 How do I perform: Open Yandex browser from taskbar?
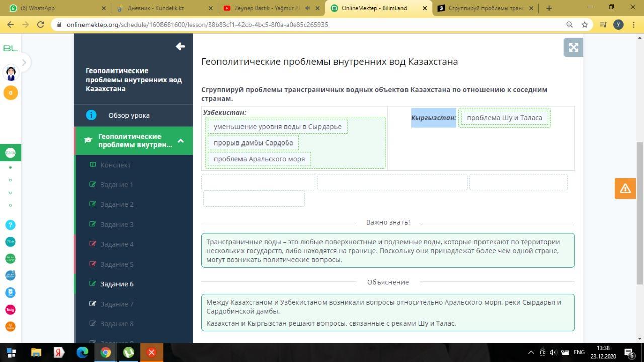tap(59, 352)
